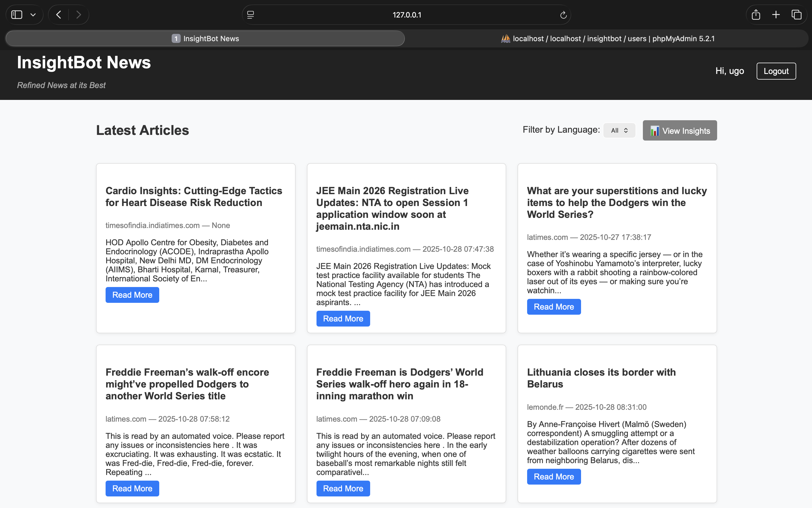Viewport: 812px width, 508px height.
Task: Toggle the Safari sidebar icon
Action: pos(17,15)
